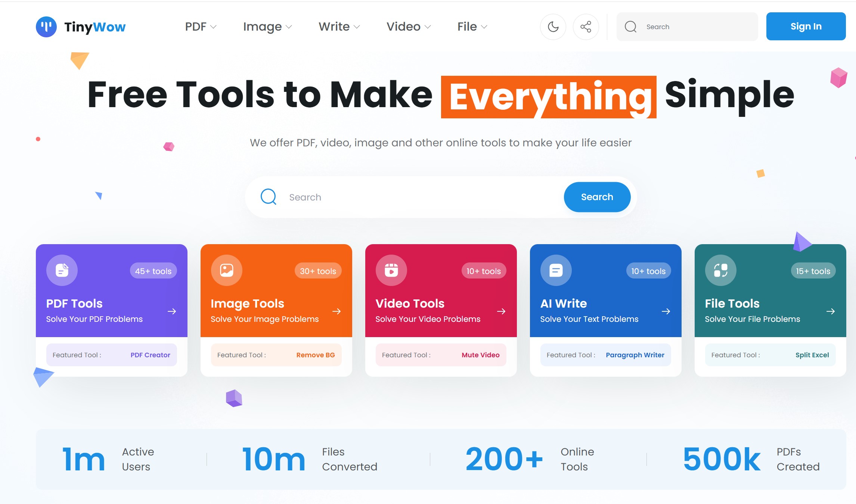The image size is (856, 504).
Task: Click the TinyWow logo icon
Action: (x=46, y=27)
